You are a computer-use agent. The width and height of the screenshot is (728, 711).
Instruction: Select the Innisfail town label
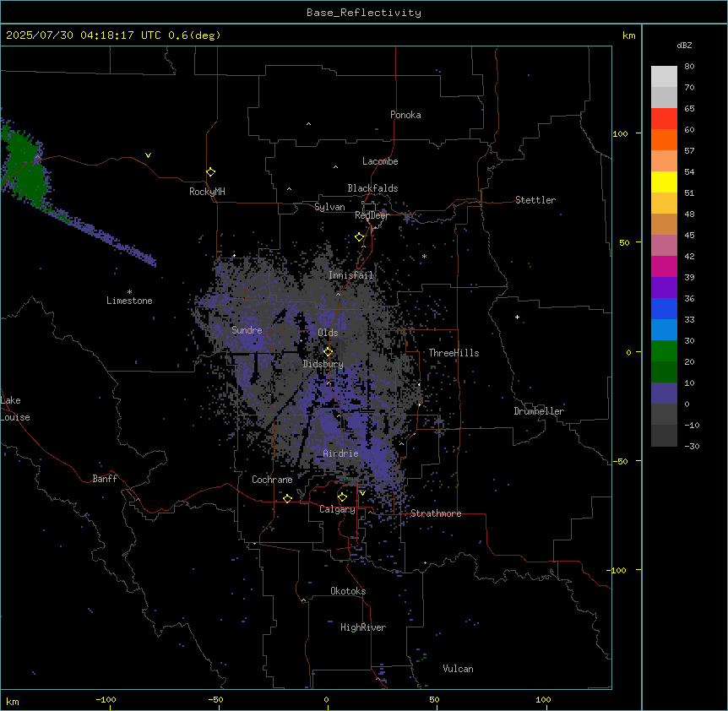[x=351, y=275]
